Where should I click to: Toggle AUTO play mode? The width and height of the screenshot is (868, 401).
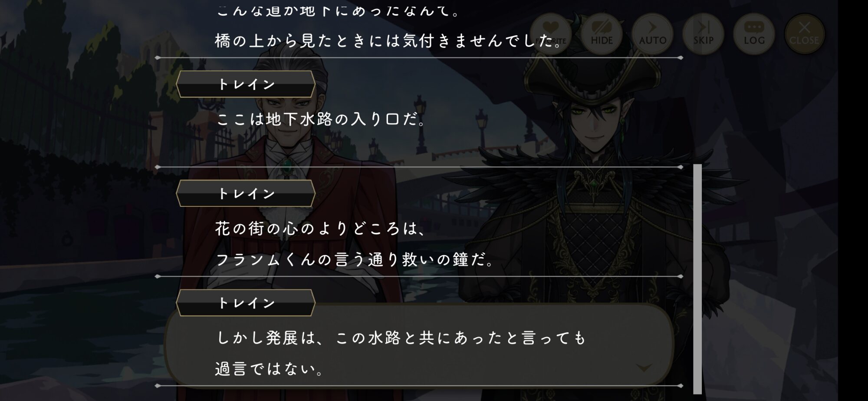tap(652, 34)
